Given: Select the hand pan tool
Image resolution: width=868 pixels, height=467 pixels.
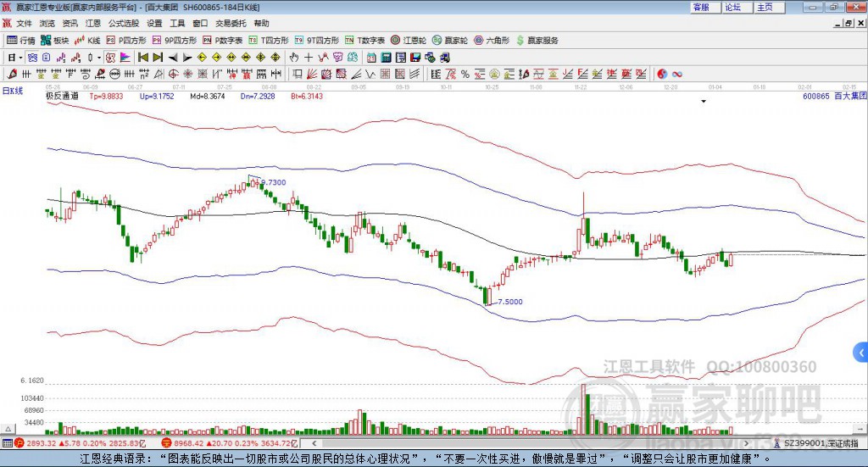Looking at the screenshot, I should click(294, 58).
